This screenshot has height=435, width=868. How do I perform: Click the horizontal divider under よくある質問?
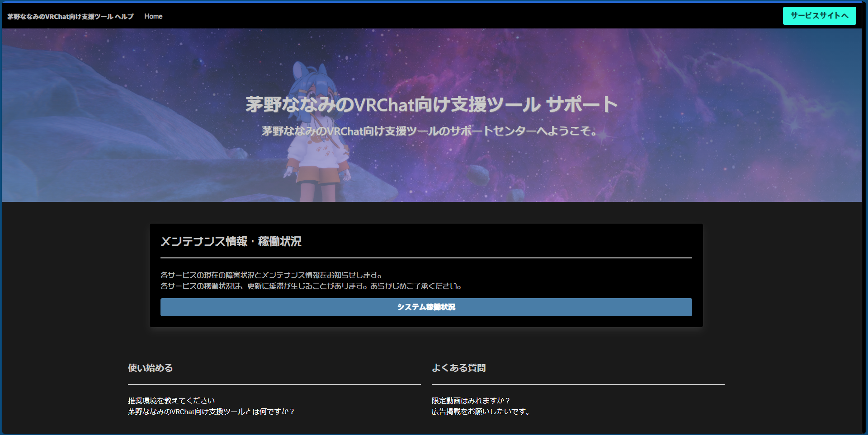click(578, 384)
